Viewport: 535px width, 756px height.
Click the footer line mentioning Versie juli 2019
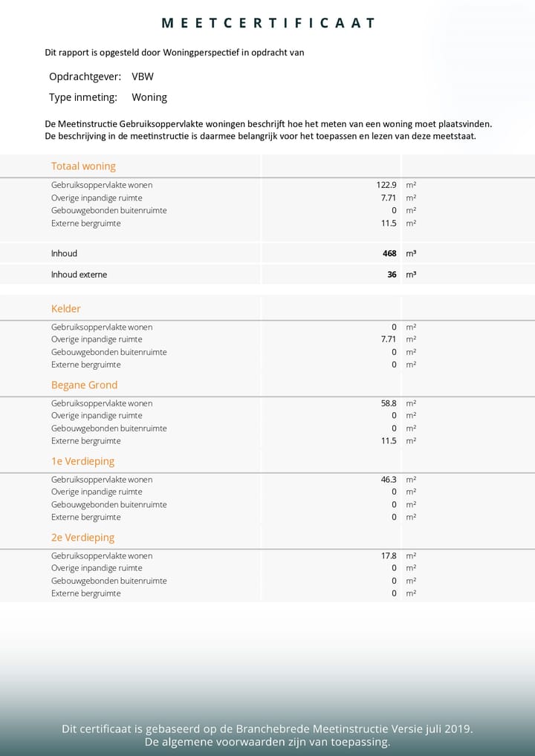tap(267, 729)
